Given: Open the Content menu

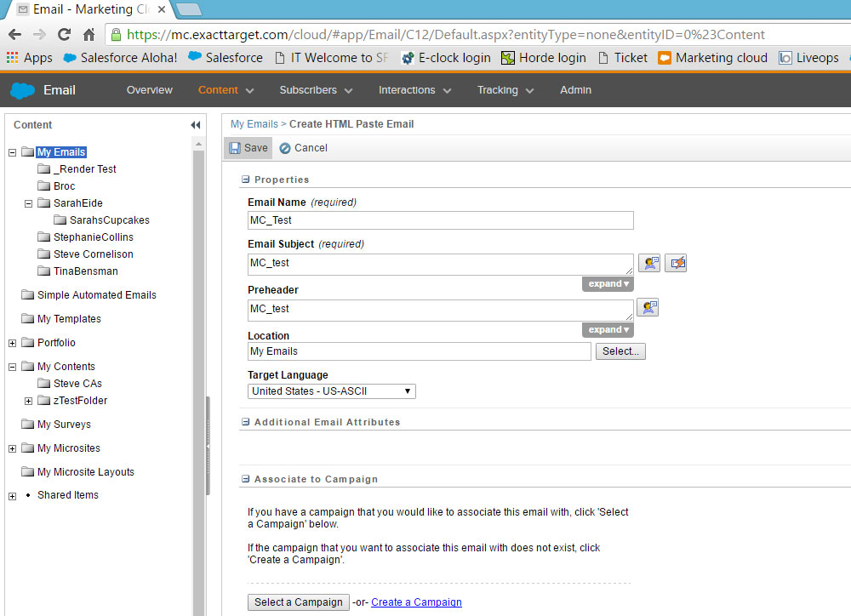Looking at the screenshot, I should 226,90.
